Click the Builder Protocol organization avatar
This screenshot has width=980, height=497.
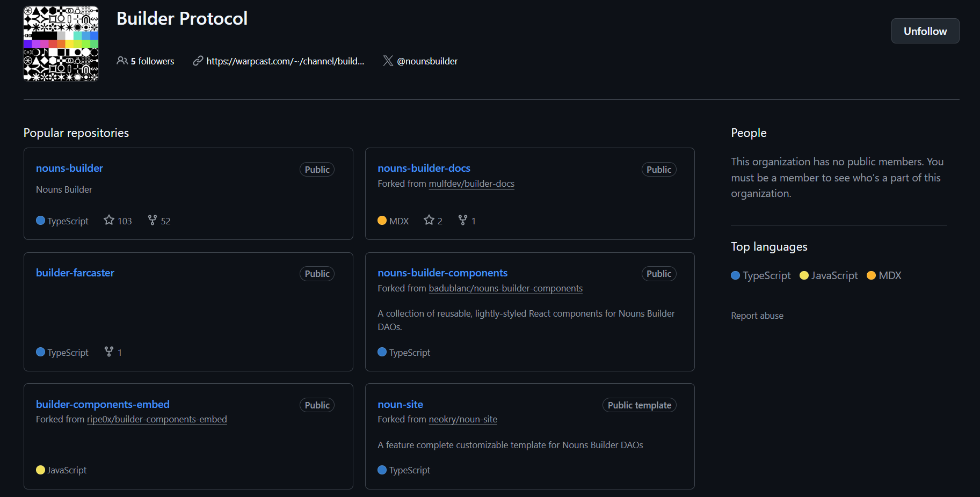pos(61,43)
